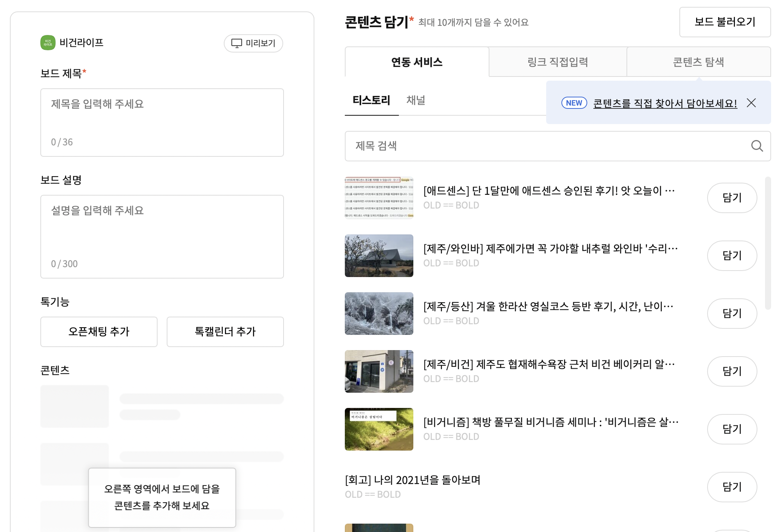Switch to the 연동 서비스 tab

pos(417,62)
